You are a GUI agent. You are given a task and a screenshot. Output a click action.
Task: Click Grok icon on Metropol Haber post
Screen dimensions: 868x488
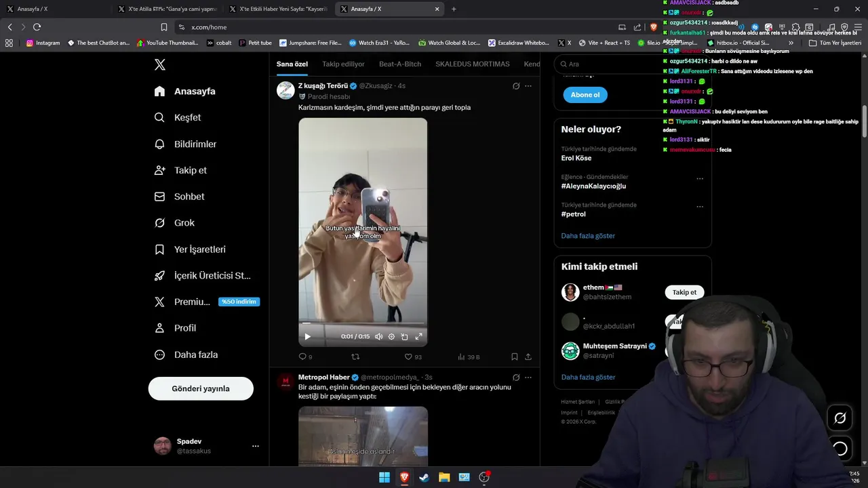pyautogui.click(x=516, y=378)
